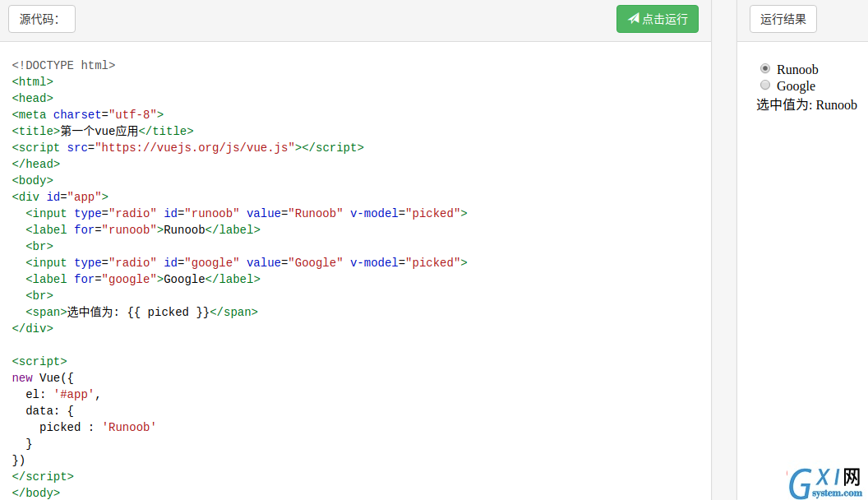Image resolution: width=868 pixels, height=500 pixels.
Task: Click the el: '#app' code line
Action: [x=63, y=394]
